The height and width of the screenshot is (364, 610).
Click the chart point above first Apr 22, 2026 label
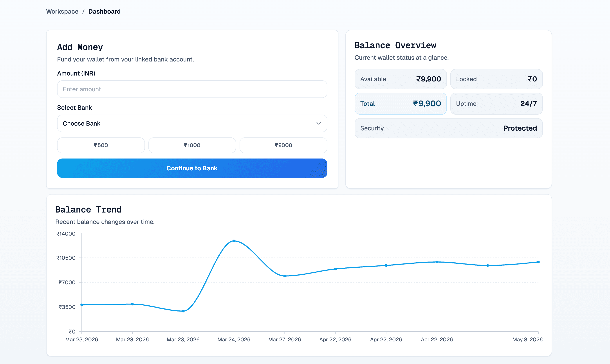tap(336, 269)
